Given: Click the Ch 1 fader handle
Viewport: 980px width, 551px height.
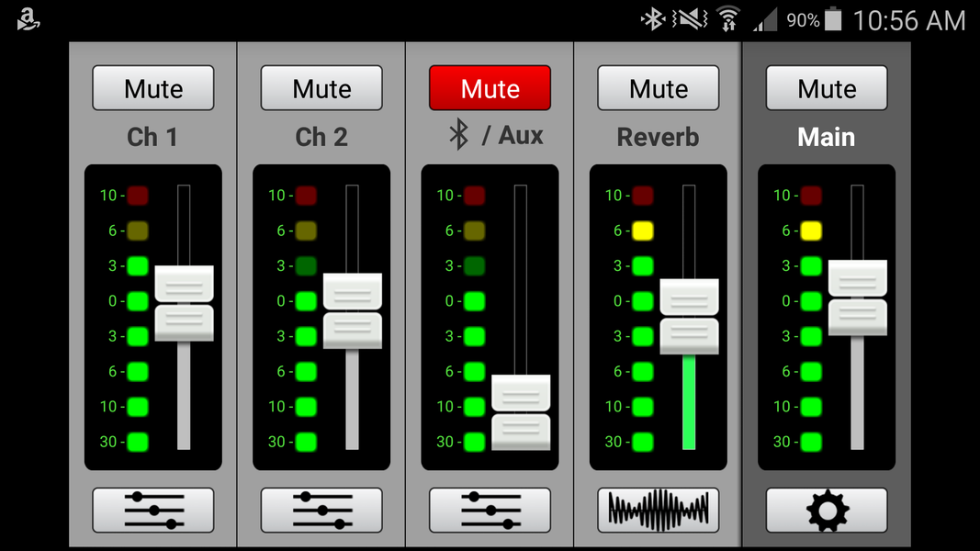Looking at the screenshot, I should pos(184,303).
